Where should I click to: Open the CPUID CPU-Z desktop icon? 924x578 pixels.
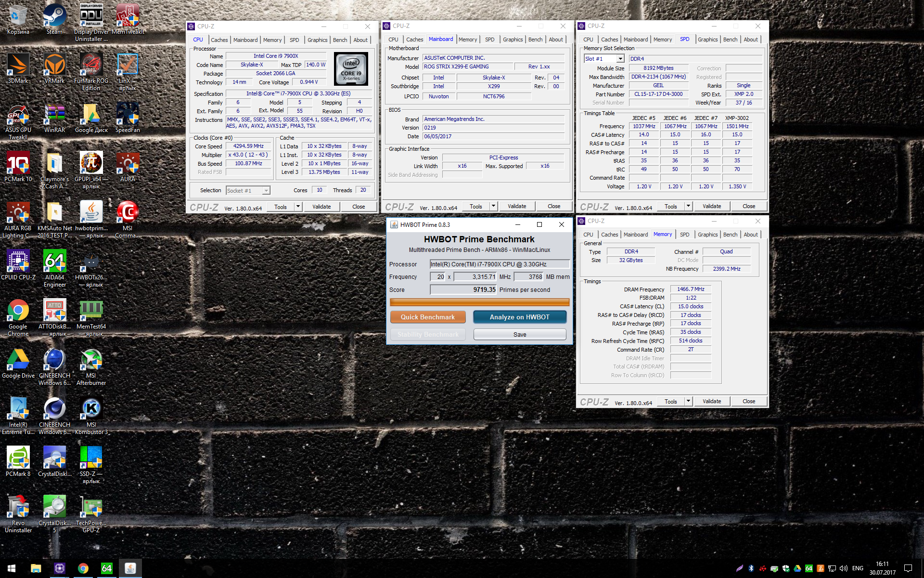[x=18, y=265]
